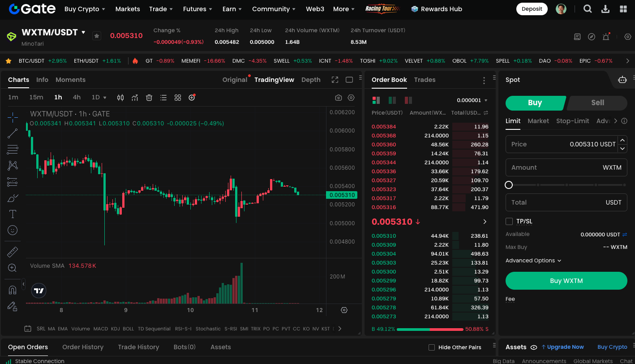Open the price alert bell icon
This screenshot has height=364, width=635.
606,37
